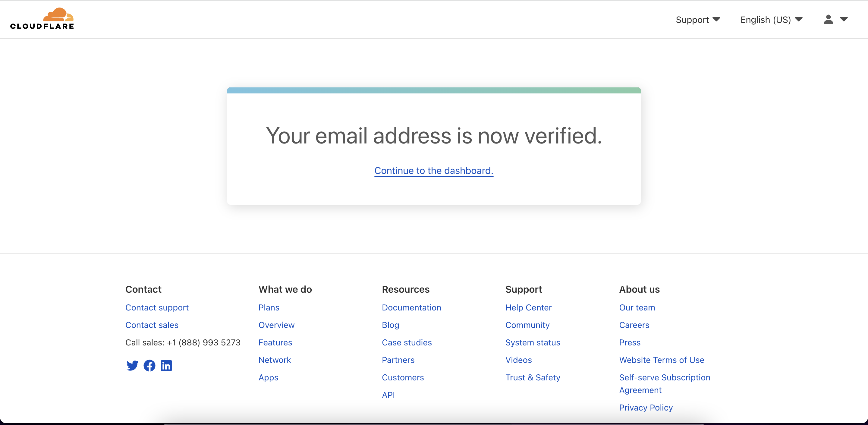868x425 pixels.
Task: View Website Terms of Use
Action: (x=662, y=360)
